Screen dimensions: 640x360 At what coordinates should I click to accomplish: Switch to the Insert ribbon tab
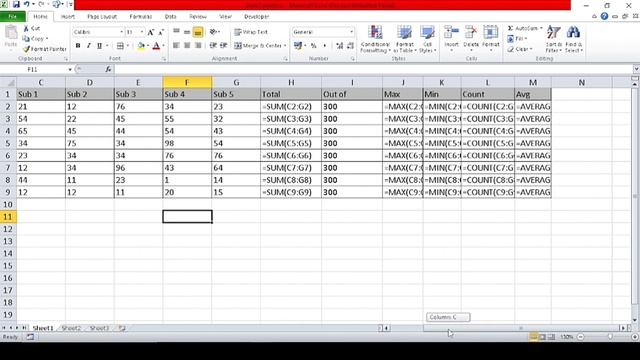click(68, 17)
